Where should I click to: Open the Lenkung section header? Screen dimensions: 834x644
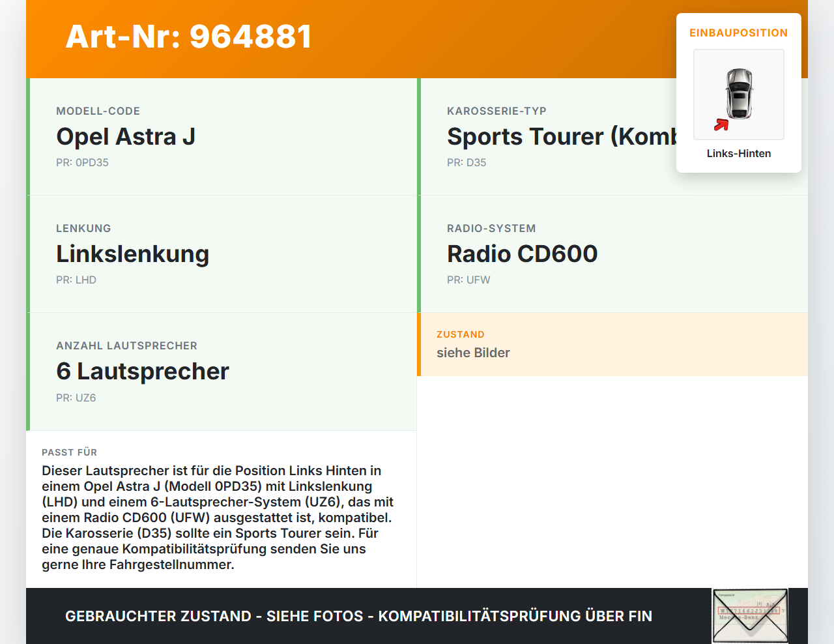click(83, 228)
